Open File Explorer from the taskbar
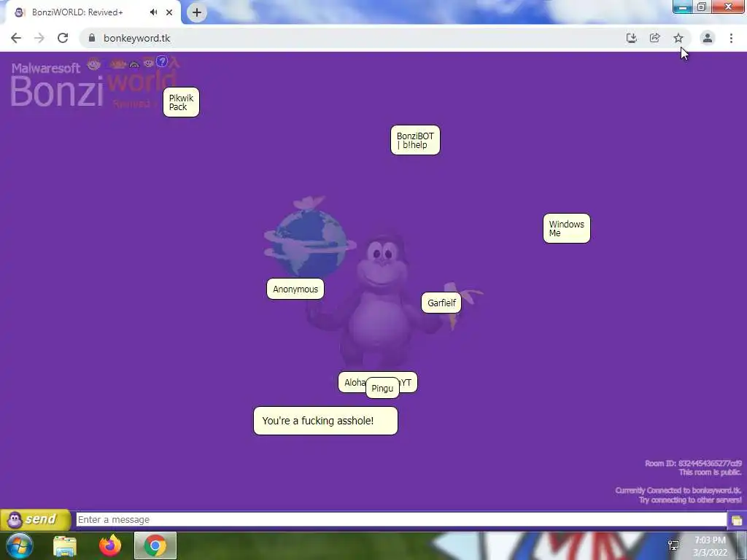Viewport: 747px width, 560px height. pyautogui.click(x=65, y=545)
